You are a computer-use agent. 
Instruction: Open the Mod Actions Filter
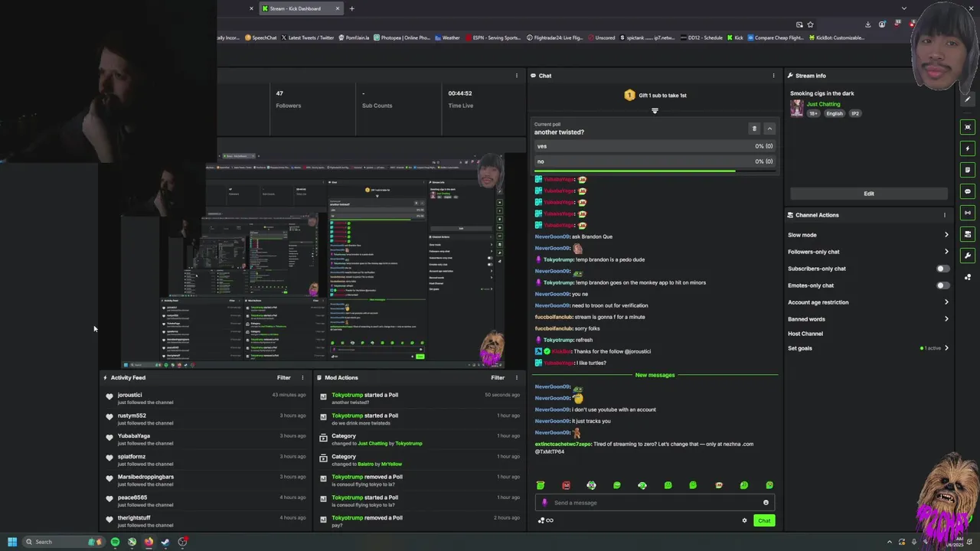click(x=498, y=377)
